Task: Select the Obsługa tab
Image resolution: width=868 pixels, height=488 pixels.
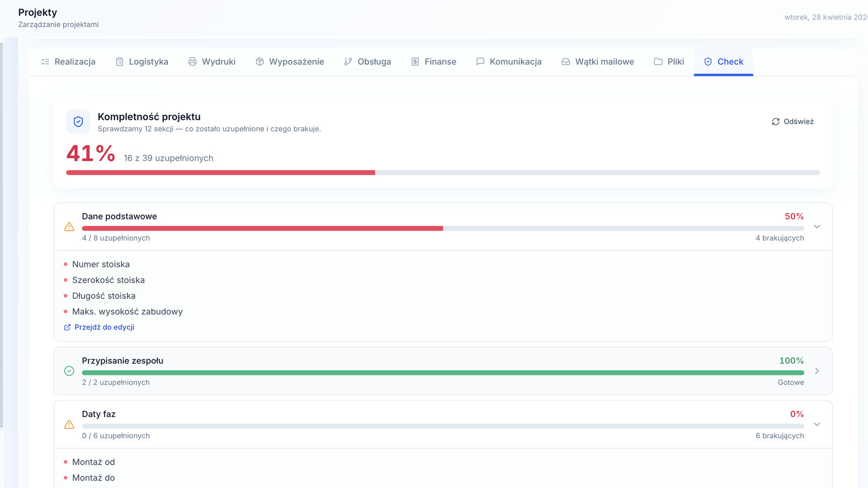Action: [367, 62]
